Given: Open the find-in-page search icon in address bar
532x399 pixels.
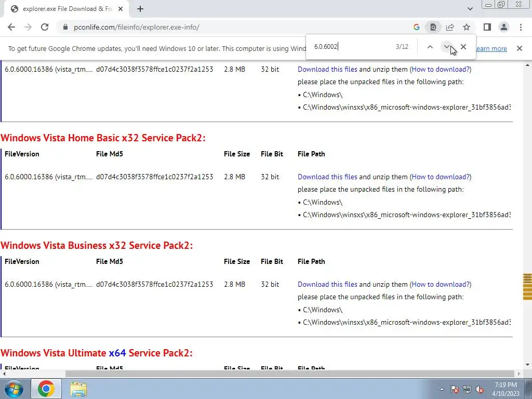Looking at the screenshot, I should [x=433, y=27].
